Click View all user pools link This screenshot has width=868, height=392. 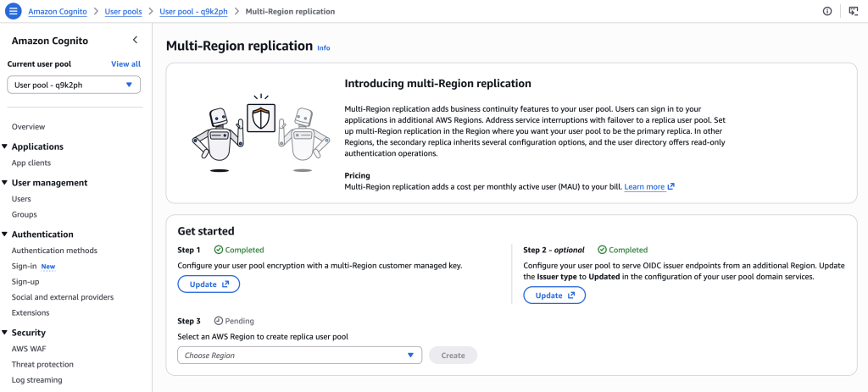(x=125, y=63)
